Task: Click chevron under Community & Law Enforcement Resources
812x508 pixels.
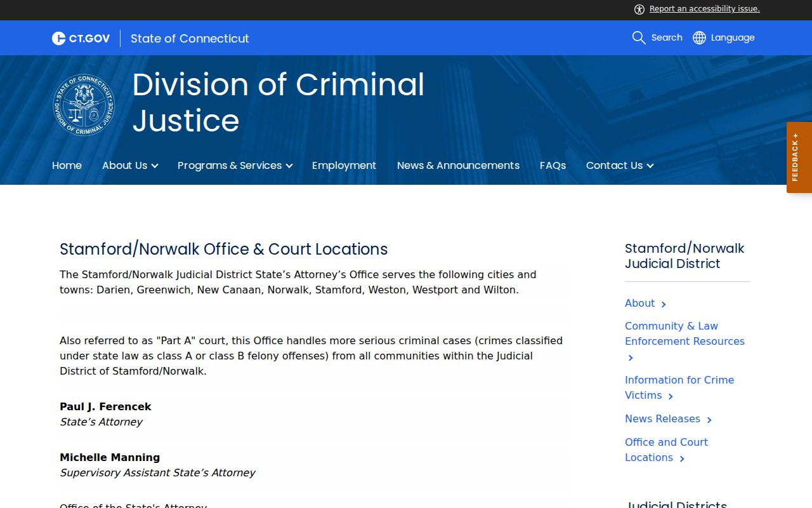Action: coord(631,358)
